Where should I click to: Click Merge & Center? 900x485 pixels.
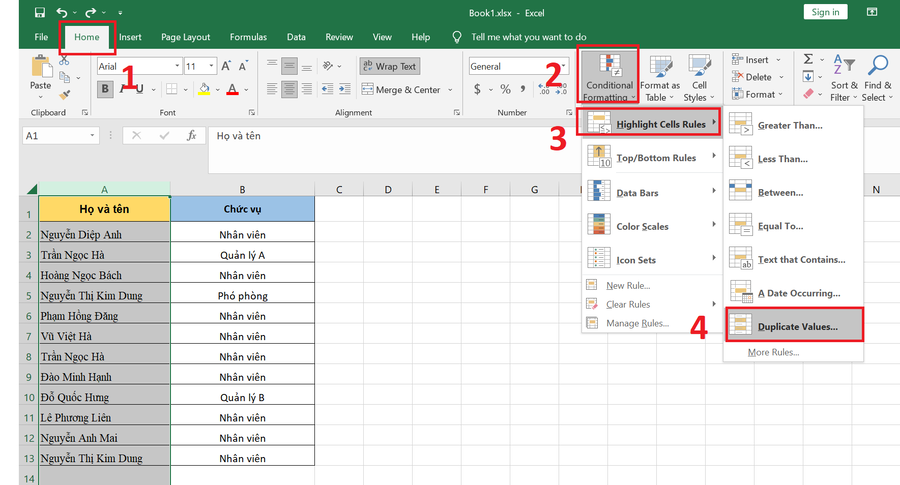401,90
